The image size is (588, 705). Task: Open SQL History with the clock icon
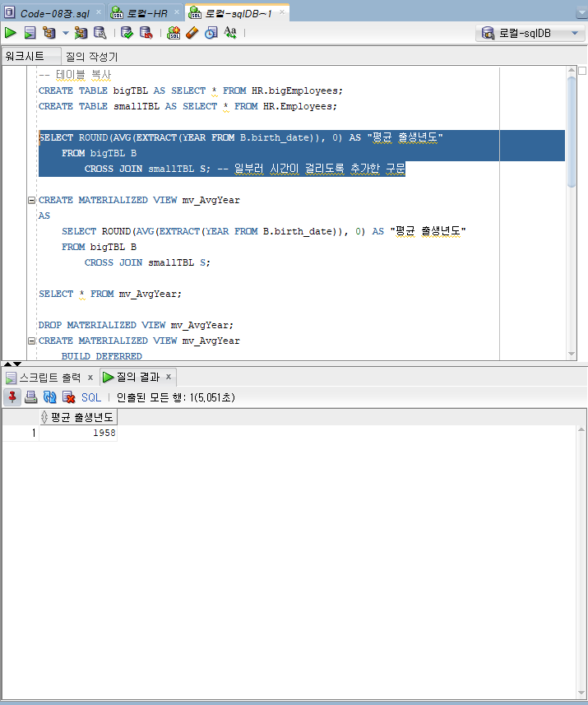211,32
